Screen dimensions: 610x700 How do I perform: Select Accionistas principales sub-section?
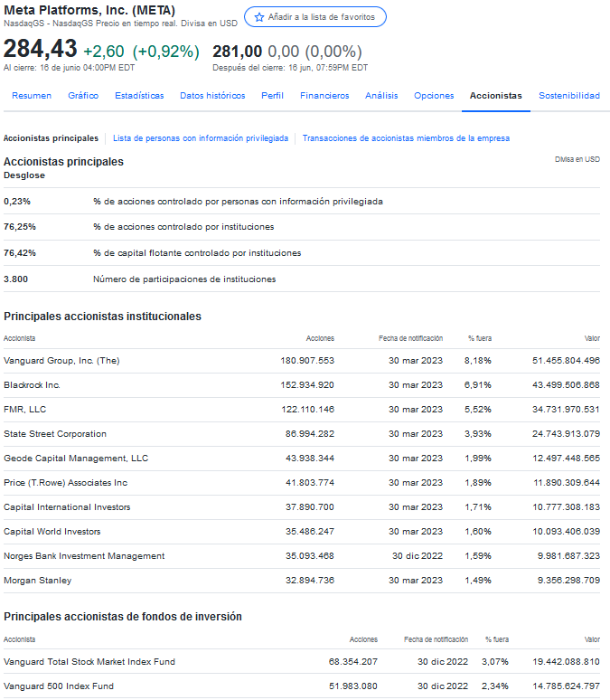click(x=51, y=138)
